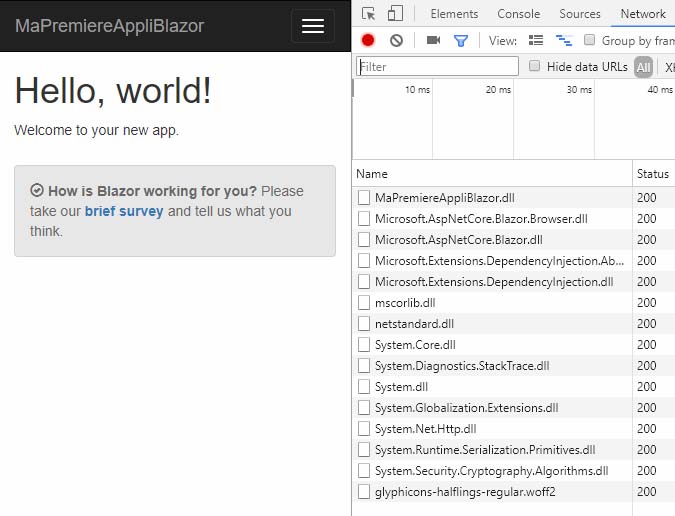
Task: Check Hide data URLs option
Action: [534, 66]
